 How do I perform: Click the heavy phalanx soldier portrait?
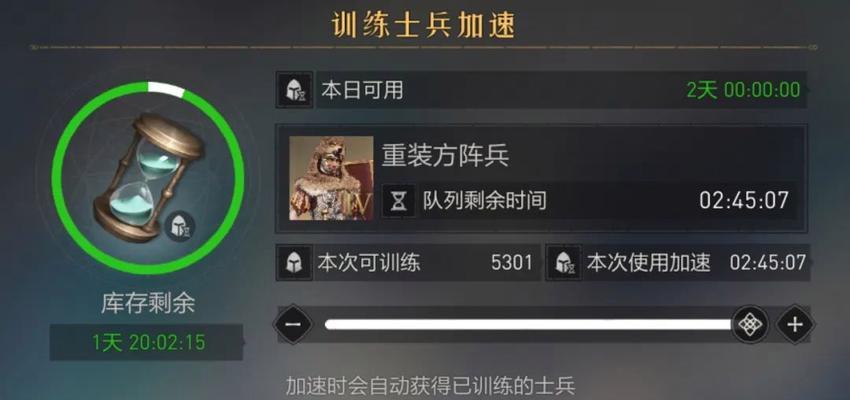click(x=331, y=178)
